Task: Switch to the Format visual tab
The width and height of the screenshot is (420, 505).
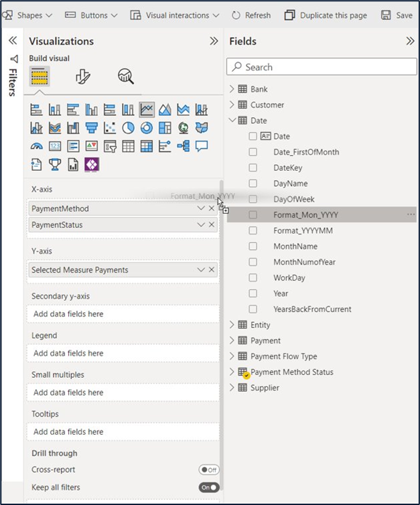Action: 83,76
